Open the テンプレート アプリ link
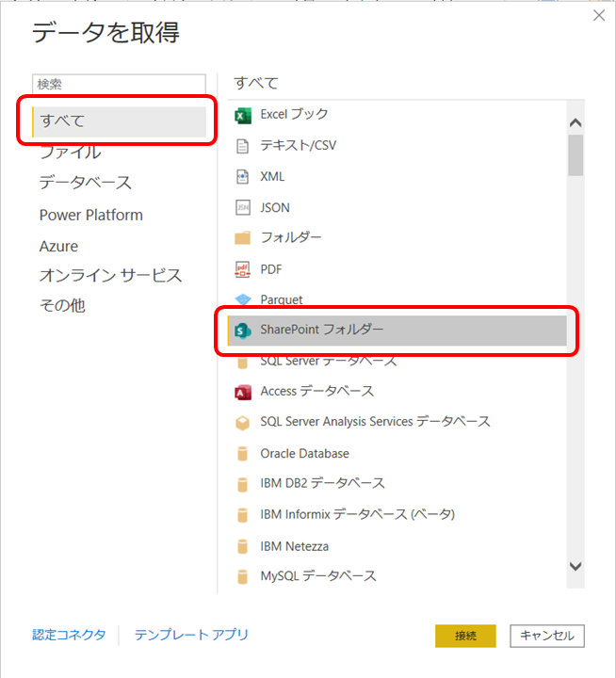The image size is (616, 678). click(x=191, y=635)
